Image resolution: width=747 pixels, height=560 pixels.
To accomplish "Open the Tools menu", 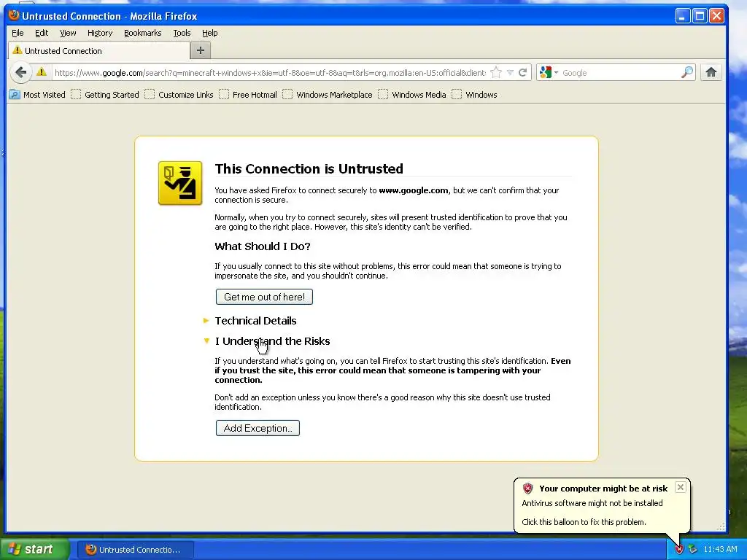I will (182, 33).
